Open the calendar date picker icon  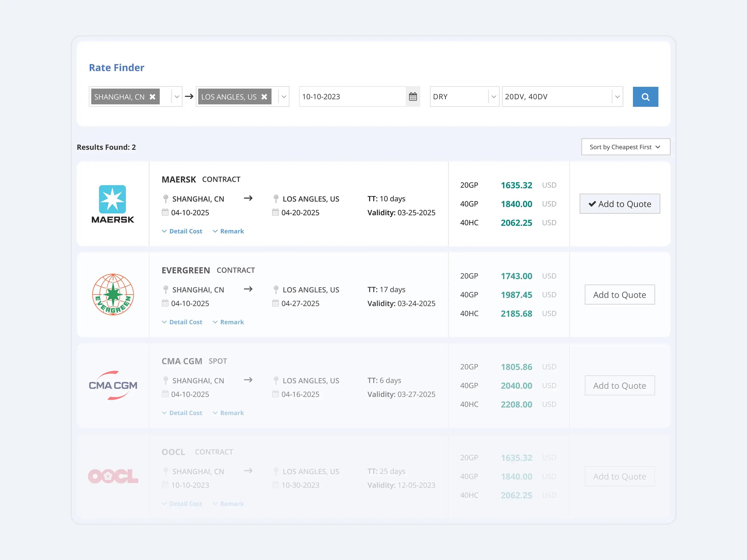point(413,97)
